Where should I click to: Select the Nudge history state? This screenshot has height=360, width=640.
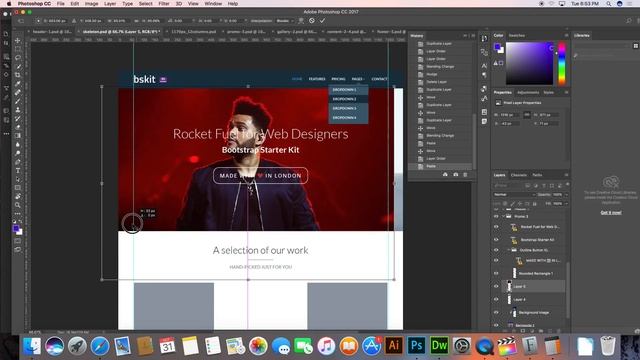point(431,74)
